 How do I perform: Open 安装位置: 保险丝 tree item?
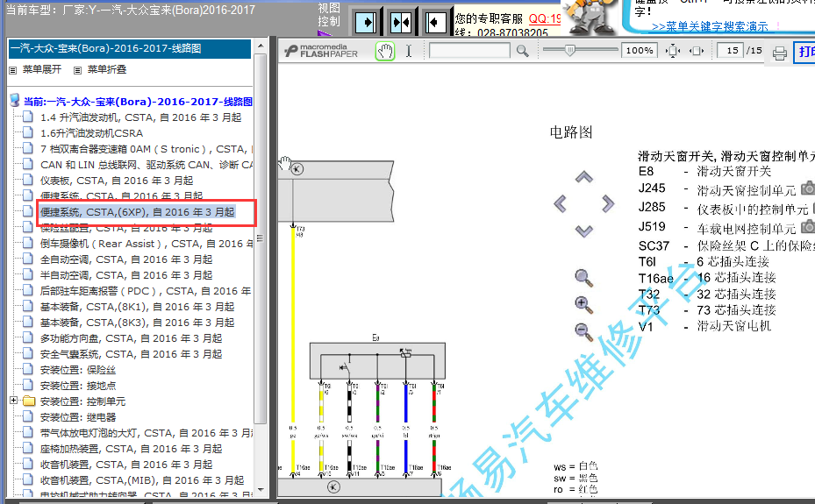coord(78,370)
